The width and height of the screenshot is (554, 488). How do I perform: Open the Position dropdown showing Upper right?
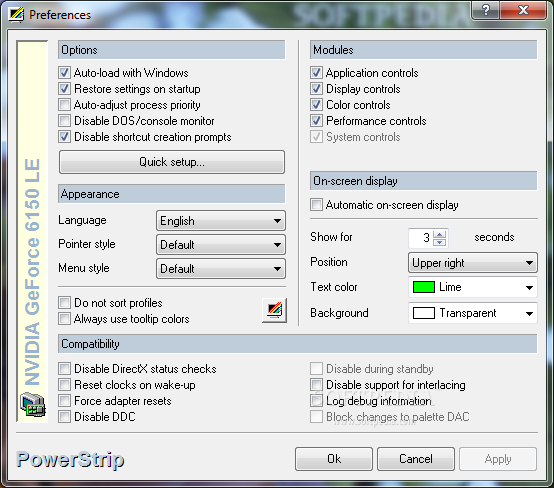(473, 263)
